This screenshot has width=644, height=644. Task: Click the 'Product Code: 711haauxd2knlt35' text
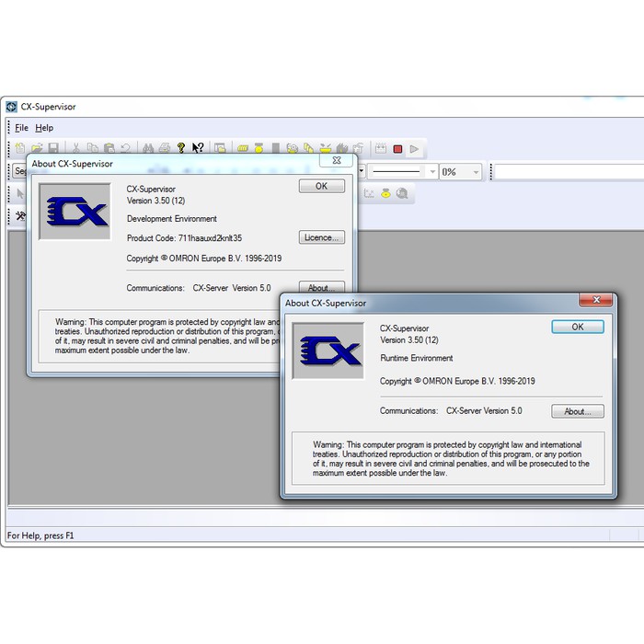(184, 238)
